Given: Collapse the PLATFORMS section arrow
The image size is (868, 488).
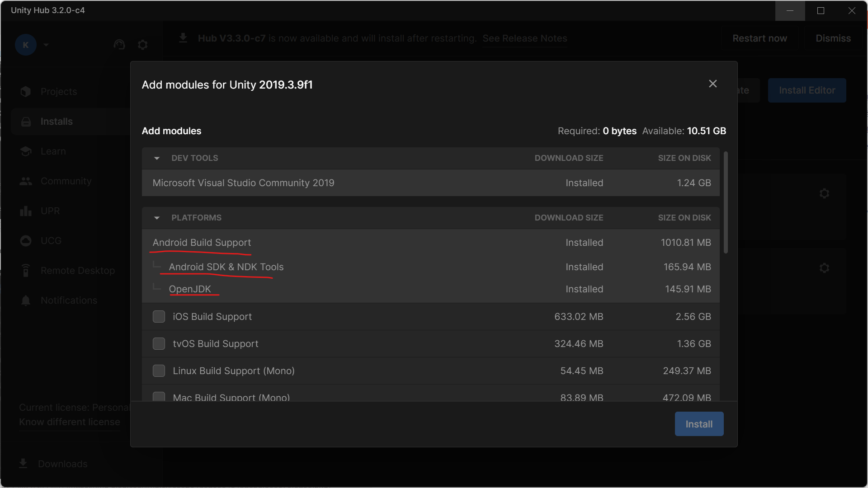Looking at the screenshot, I should tap(157, 218).
